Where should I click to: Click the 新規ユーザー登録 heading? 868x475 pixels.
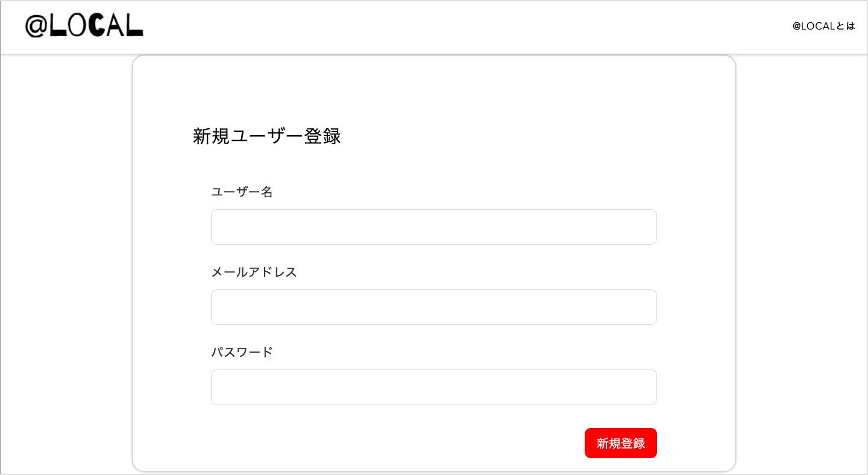click(267, 136)
